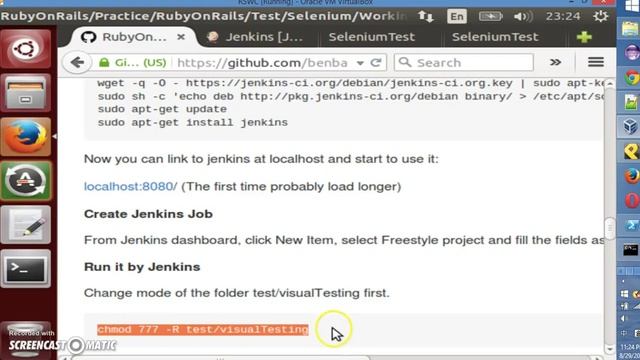Image resolution: width=640 pixels, height=360 pixels.
Task: Open URL history dropdown arrow
Action: coord(360,63)
